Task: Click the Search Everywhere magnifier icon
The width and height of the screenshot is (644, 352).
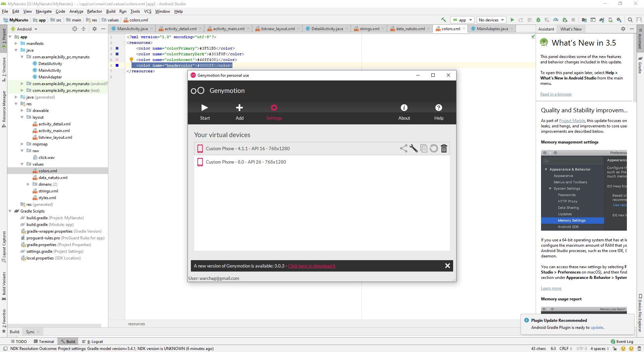Action: [x=630, y=20]
